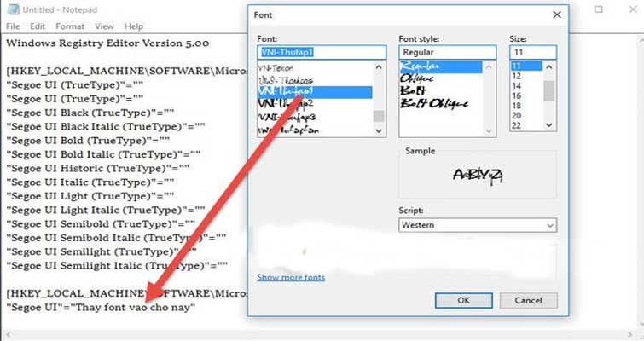Click the "Thay font vao cho nay" line
Image resolution: width=644 pixels, height=341 pixels.
[x=101, y=308]
